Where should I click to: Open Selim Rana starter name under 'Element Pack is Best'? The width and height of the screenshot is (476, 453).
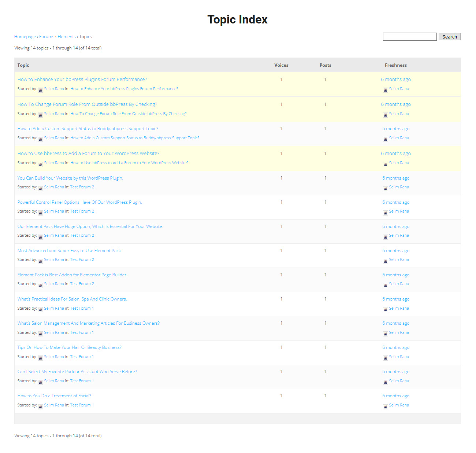click(54, 284)
